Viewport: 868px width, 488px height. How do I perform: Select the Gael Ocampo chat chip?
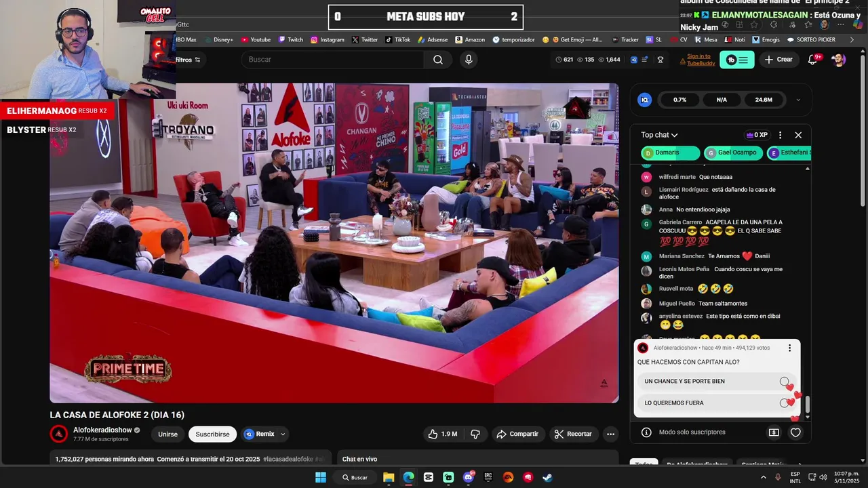click(733, 153)
